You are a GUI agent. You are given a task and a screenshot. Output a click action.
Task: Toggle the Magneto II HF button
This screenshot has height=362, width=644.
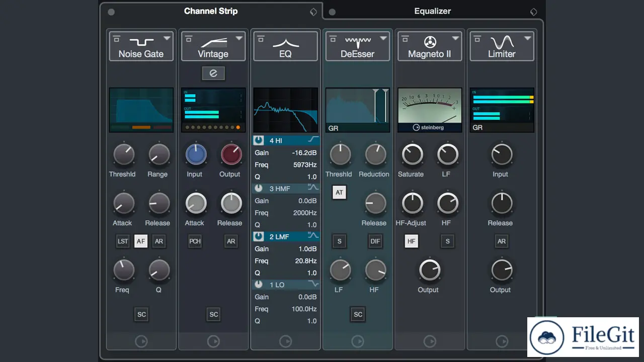pyautogui.click(x=412, y=241)
